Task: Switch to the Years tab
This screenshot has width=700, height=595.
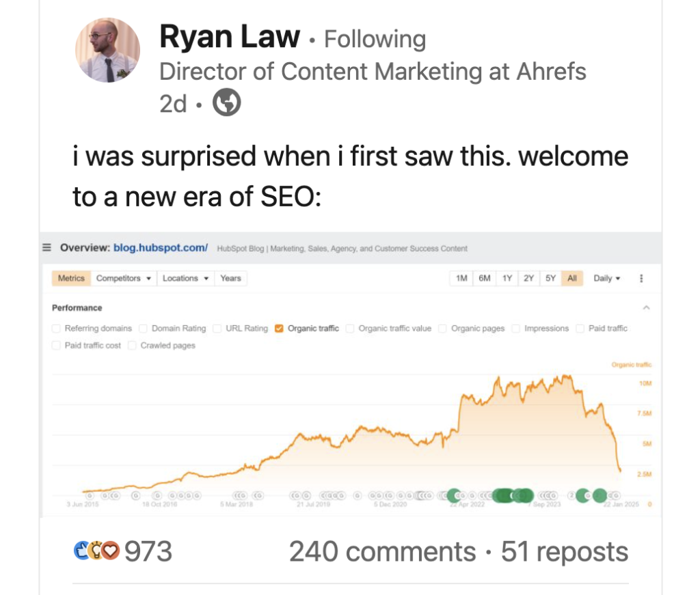Action: pyautogui.click(x=230, y=279)
